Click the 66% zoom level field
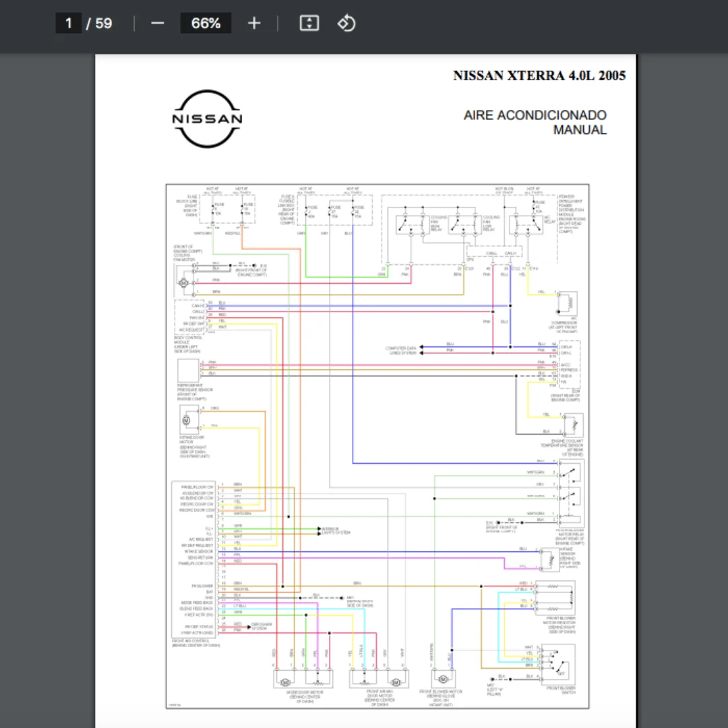Image resolution: width=728 pixels, height=728 pixels. click(206, 23)
